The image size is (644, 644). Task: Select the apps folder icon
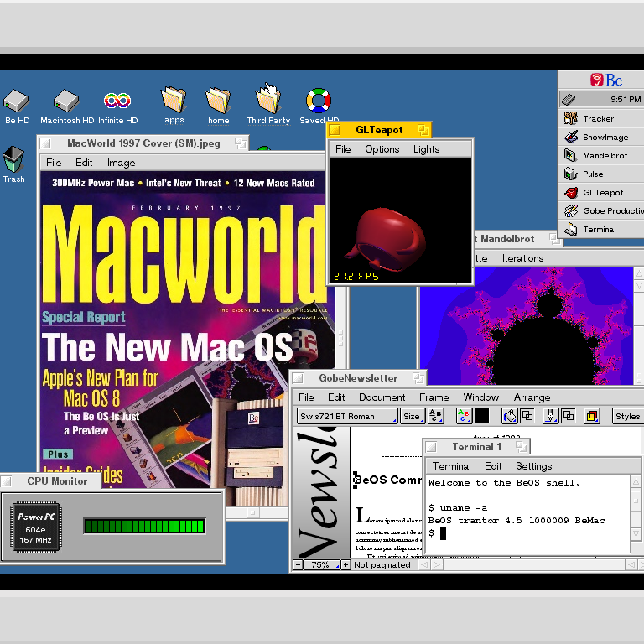click(174, 100)
